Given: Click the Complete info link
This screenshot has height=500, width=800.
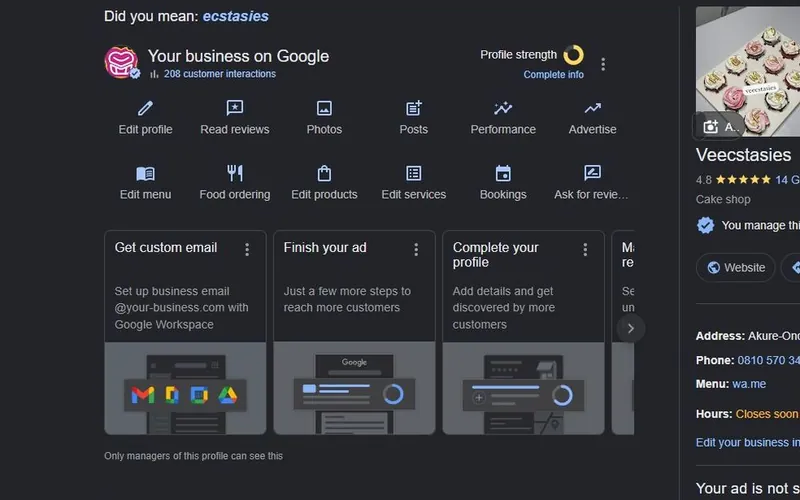Looking at the screenshot, I should pos(554,74).
